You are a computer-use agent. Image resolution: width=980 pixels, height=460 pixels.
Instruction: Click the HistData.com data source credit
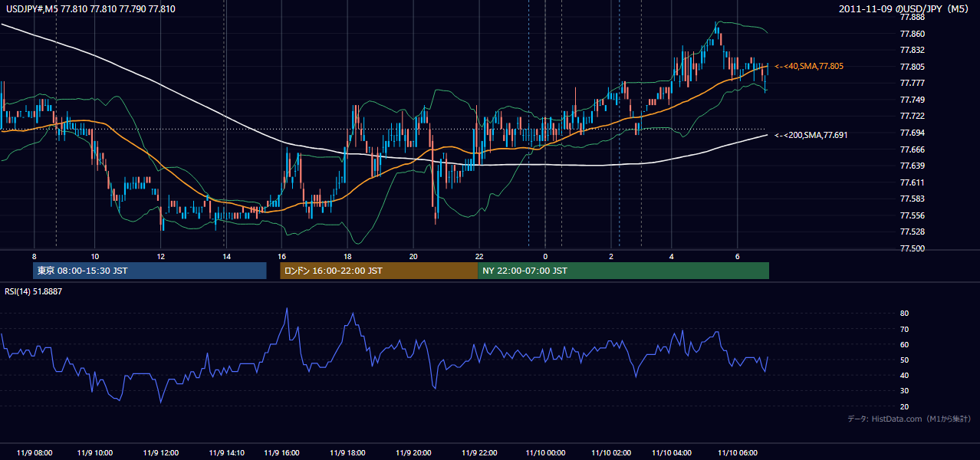[909, 419]
